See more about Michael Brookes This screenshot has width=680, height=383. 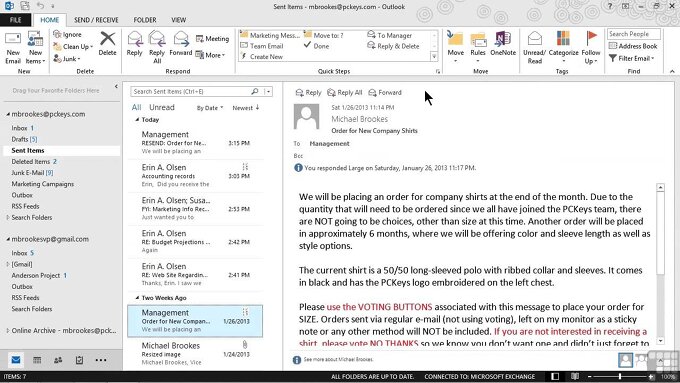(x=338, y=360)
